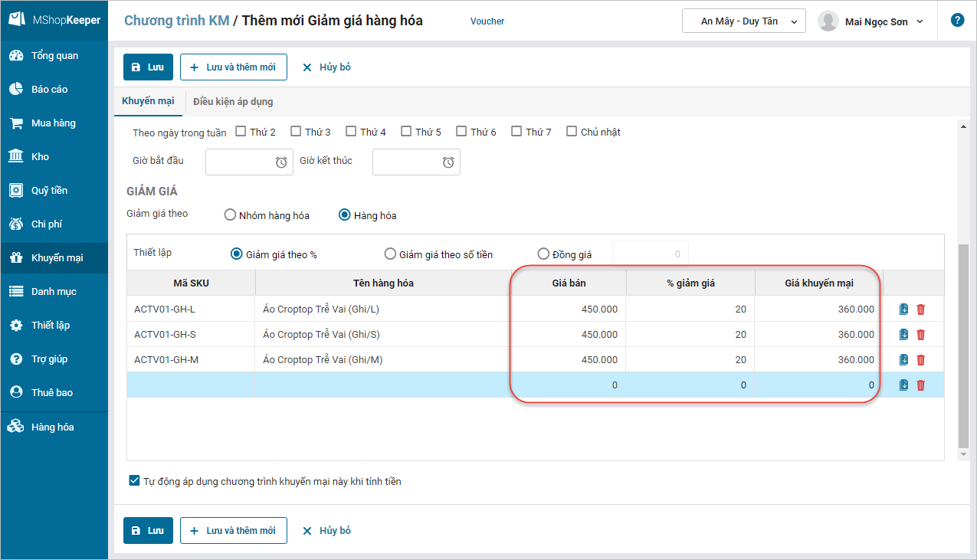Viewport: 977px width, 560px height.
Task: Click the top Lưu và thêm mới button
Action: point(234,67)
